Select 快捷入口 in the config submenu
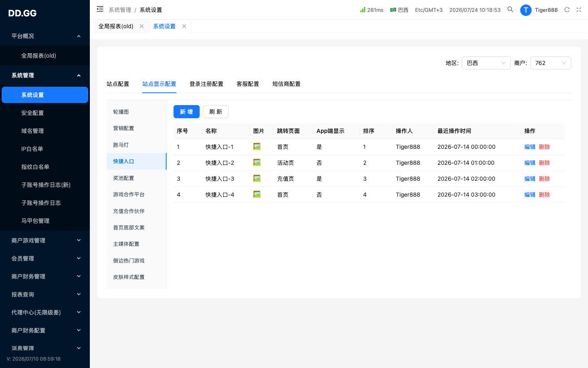 click(x=136, y=161)
